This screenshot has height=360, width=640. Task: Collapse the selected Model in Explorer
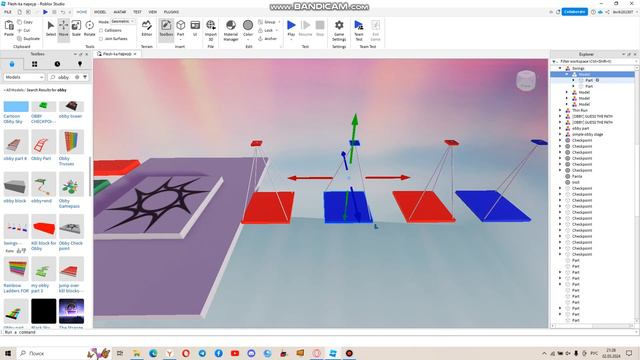click(x=567, y=74)
